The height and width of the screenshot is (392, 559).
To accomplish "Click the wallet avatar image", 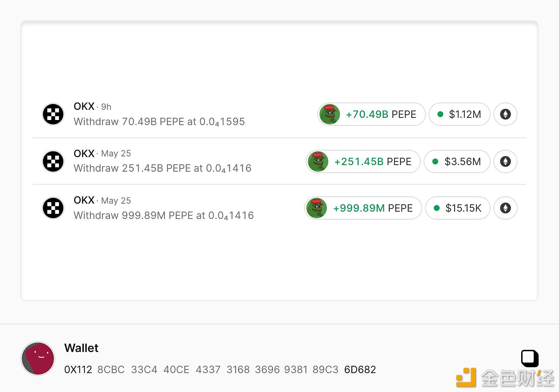I will tap(38, 359).
